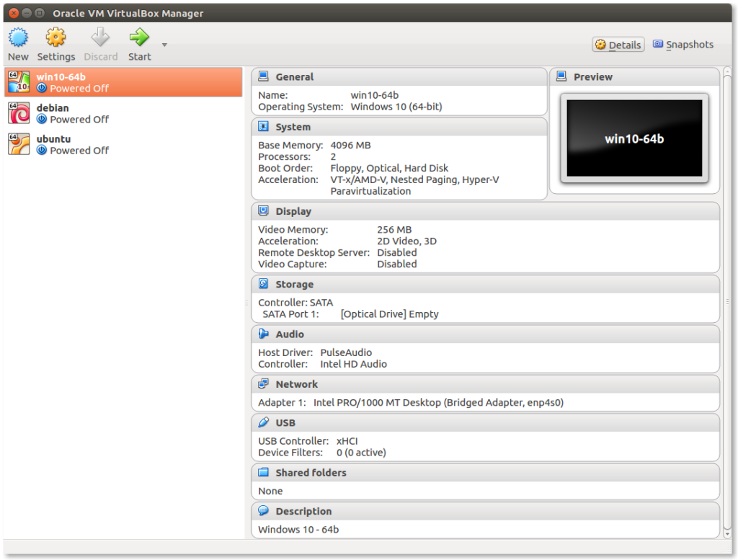The height and width of the screenshot is (560, 738).
Task: Click the Display section monitor icon
Action: click(x=264, y=211)
